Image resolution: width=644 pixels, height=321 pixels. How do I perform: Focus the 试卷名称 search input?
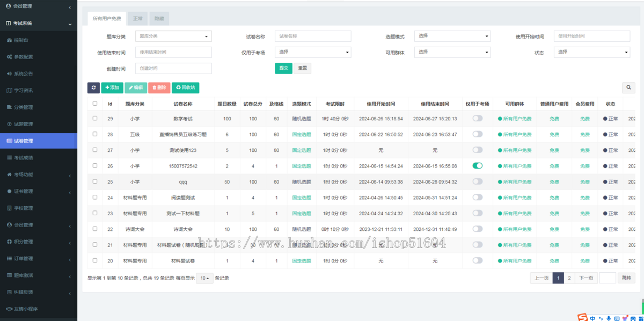(313, 36)
